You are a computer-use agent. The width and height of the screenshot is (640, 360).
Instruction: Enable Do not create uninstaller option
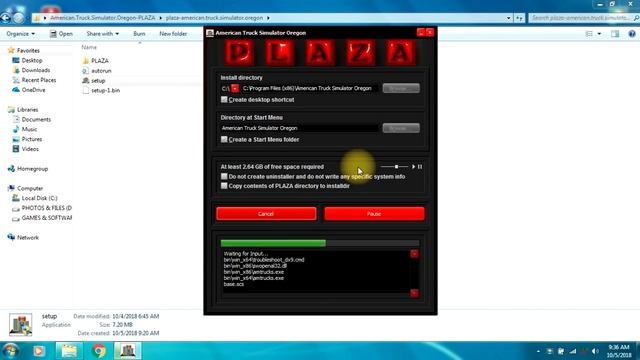(224, 177)
